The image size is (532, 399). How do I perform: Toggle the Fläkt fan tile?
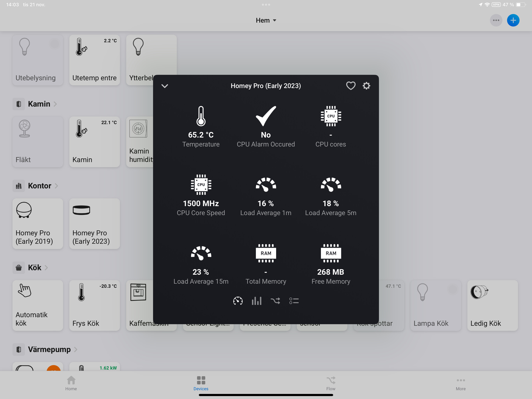38,142
